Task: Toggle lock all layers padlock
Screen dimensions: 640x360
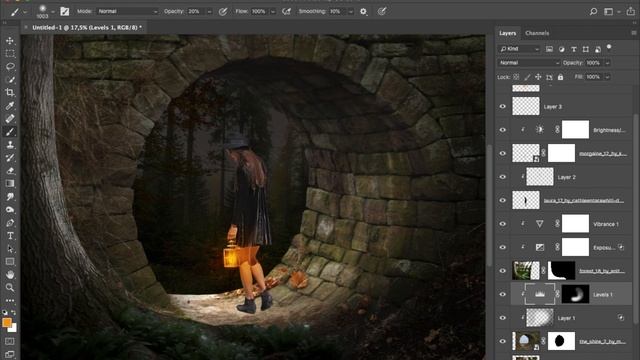Action: (x=560, y=77)
